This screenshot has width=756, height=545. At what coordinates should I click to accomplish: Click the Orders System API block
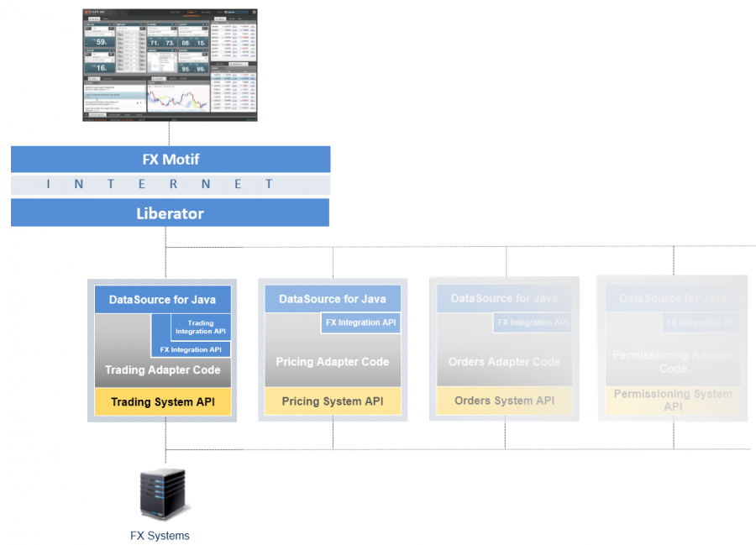pyautogui.click(x=504, y=401)
